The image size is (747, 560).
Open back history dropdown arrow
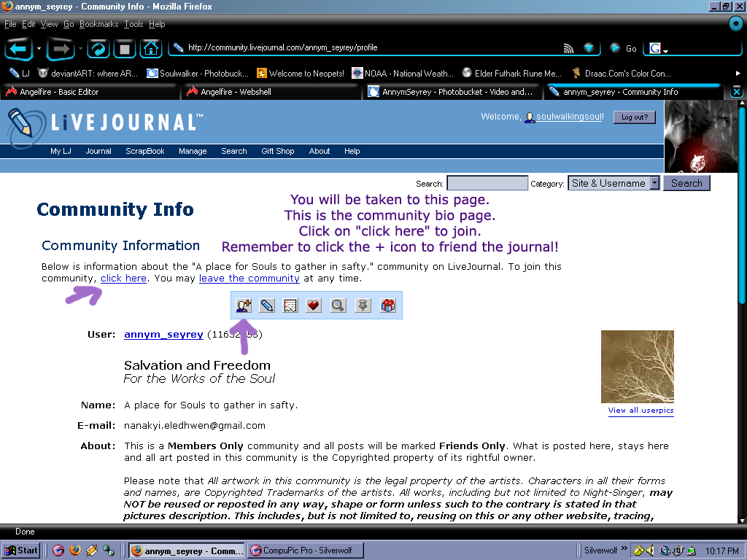pyautogui.click(x=39, y=49)
